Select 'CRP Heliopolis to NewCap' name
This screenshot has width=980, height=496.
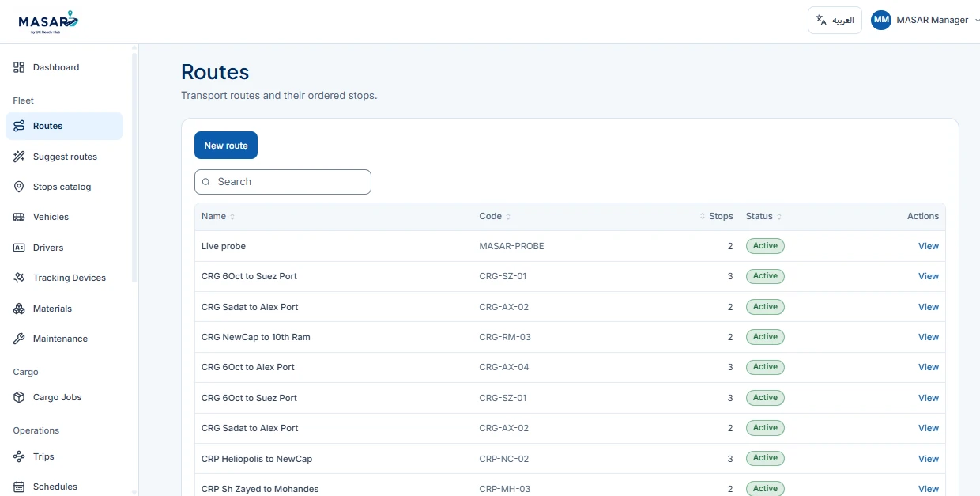tap(257, 459)
